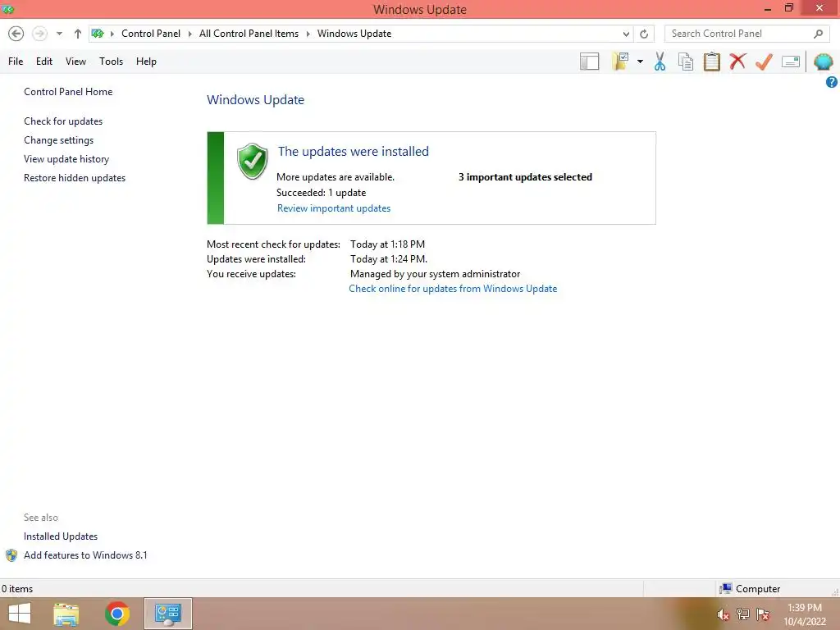Click 'Today at 1:18 PM' value
This screenshot has width=840, height=630.
[387, 244]
